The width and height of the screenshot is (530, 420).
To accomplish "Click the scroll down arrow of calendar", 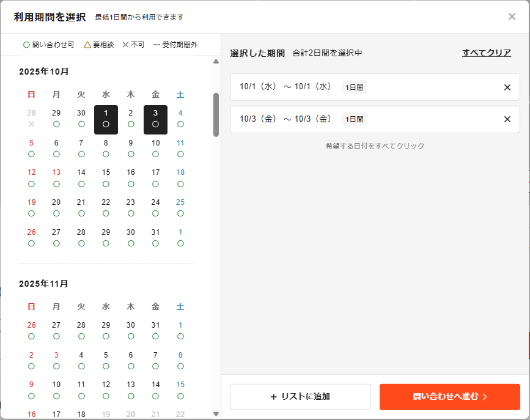I will (x=216, y=414).
